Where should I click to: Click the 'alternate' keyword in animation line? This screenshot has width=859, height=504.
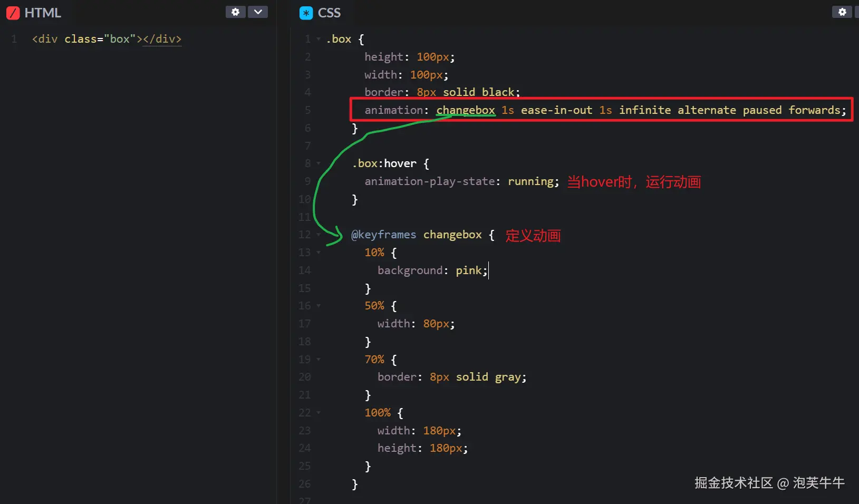click(707, 110)
